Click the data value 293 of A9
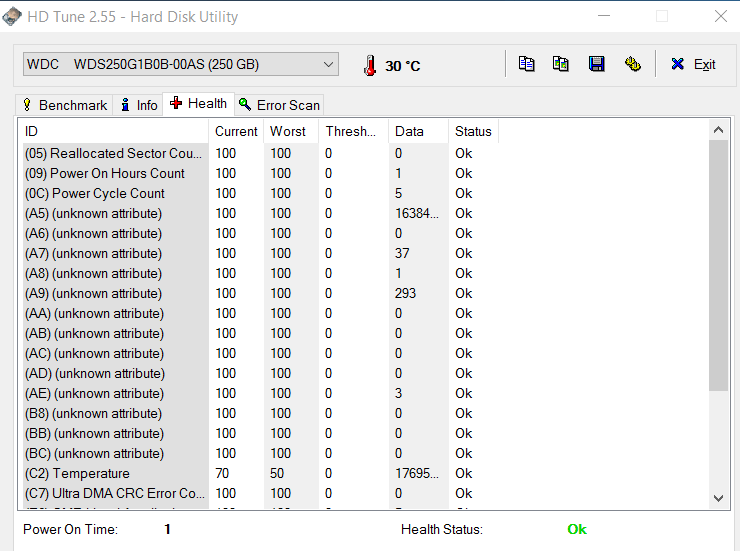 click(405, 293)
